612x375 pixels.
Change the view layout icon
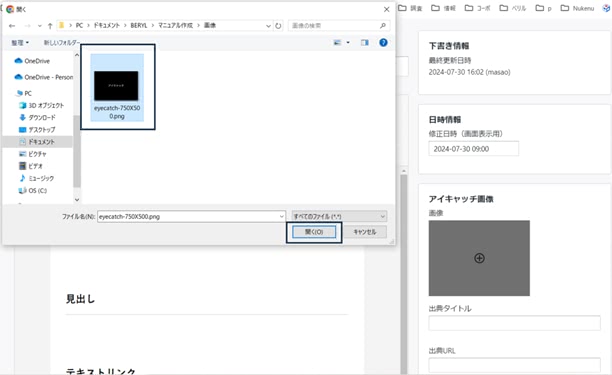click(x=338, y=43)
